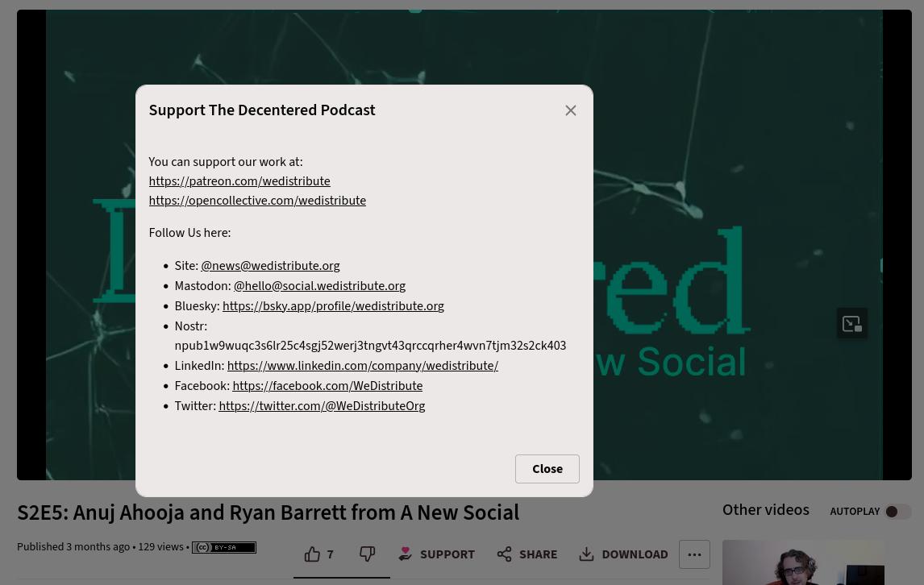The image size is (924, 585).
Task: Open the first video thumbnail under Other videos
Action: [803, 563]
